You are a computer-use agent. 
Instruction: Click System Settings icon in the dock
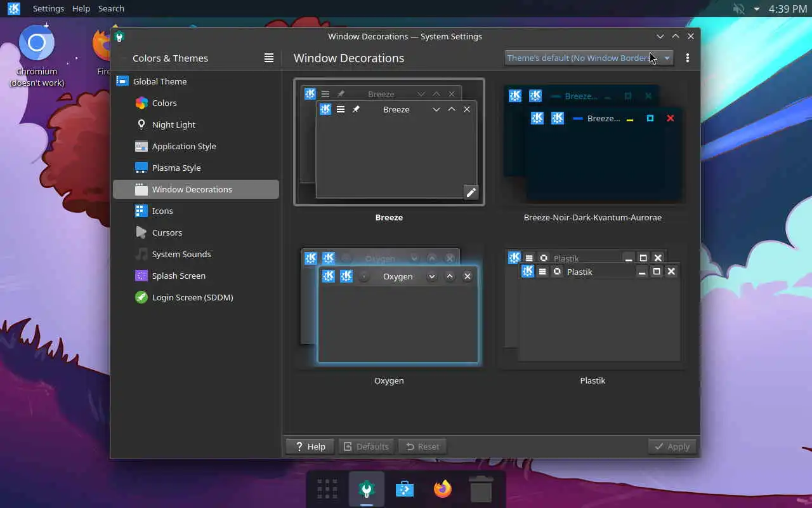point(367,489)
